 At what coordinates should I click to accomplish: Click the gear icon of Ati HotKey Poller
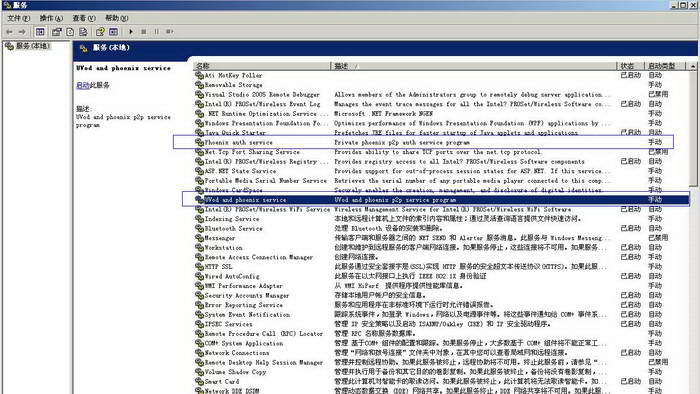coord(199,75)
